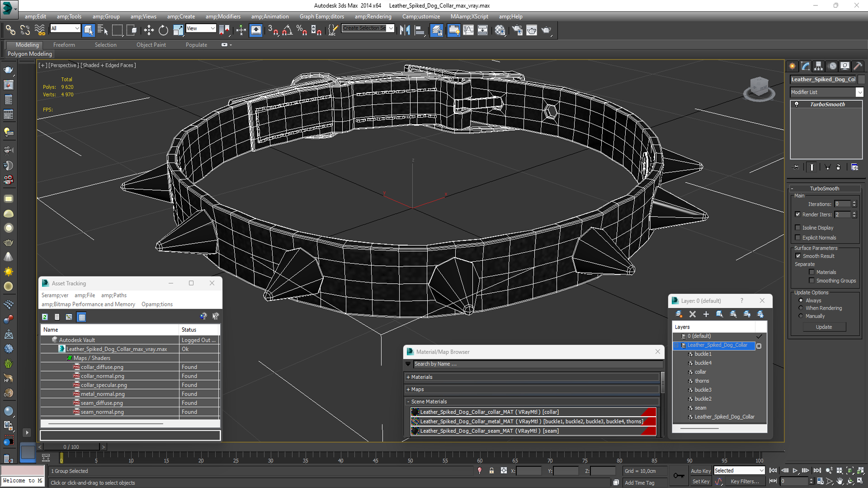
Task: Click the Mirror tool icon
Action: [405, 30]
